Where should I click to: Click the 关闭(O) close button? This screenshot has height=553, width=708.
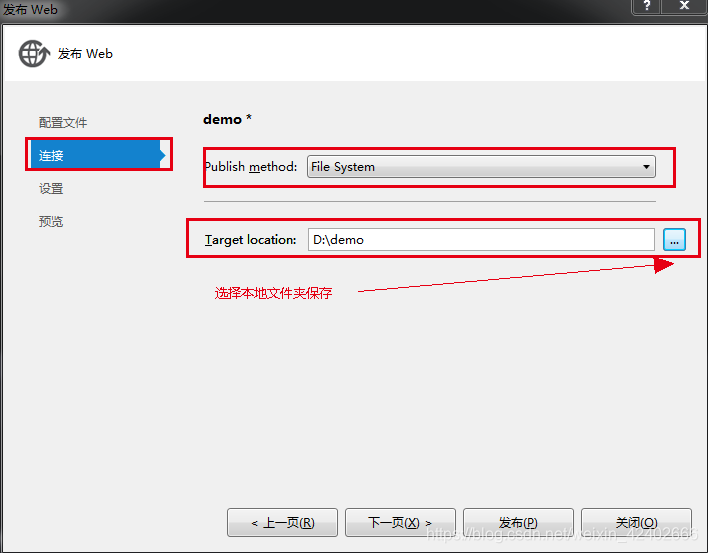point(636,522)
